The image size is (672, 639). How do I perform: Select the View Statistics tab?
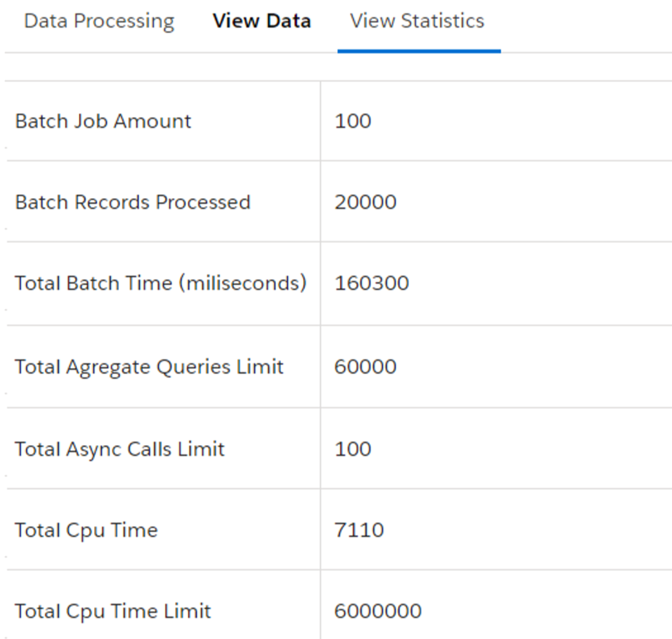[417, 21]
